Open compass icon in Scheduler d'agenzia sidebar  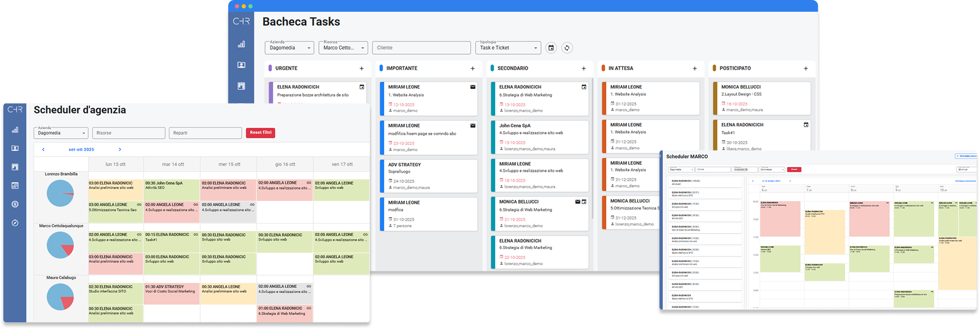[15, 223]
